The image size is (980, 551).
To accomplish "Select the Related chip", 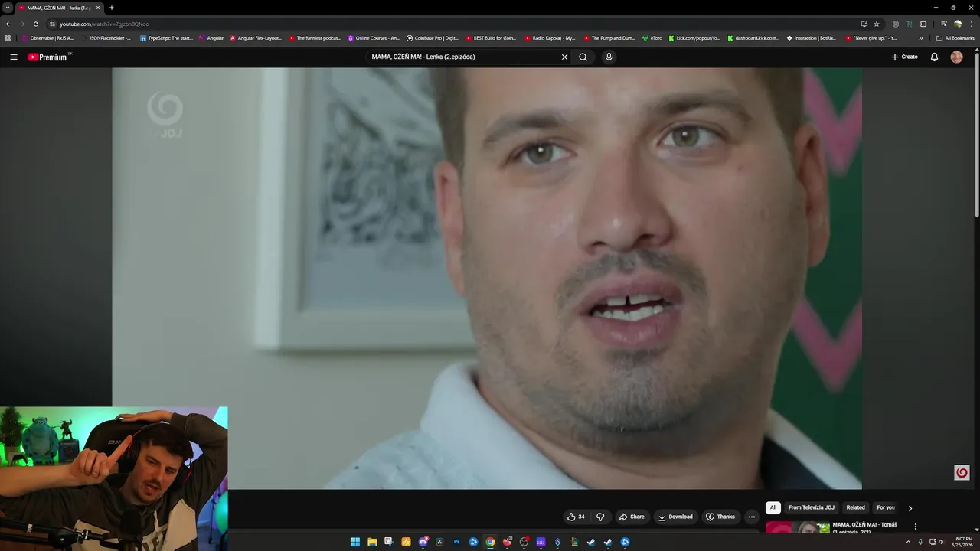I will [x=856, y=507].
